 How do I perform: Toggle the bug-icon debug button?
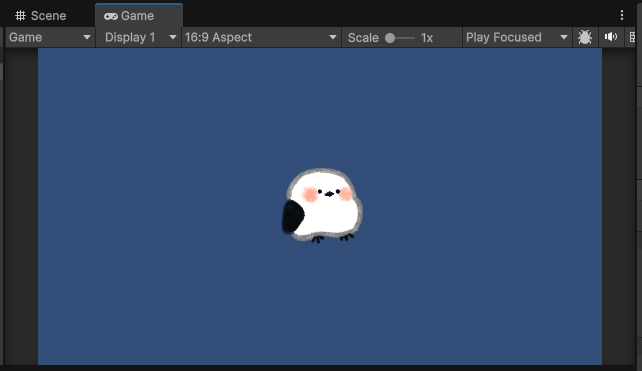pyautogui.click(x=585, y=37)
